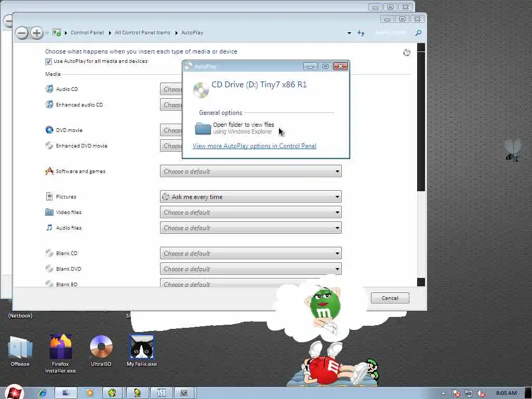Screen dimensions: 532x399
Task: Open the media player taskbar button
Action: [x=90, y=393]
